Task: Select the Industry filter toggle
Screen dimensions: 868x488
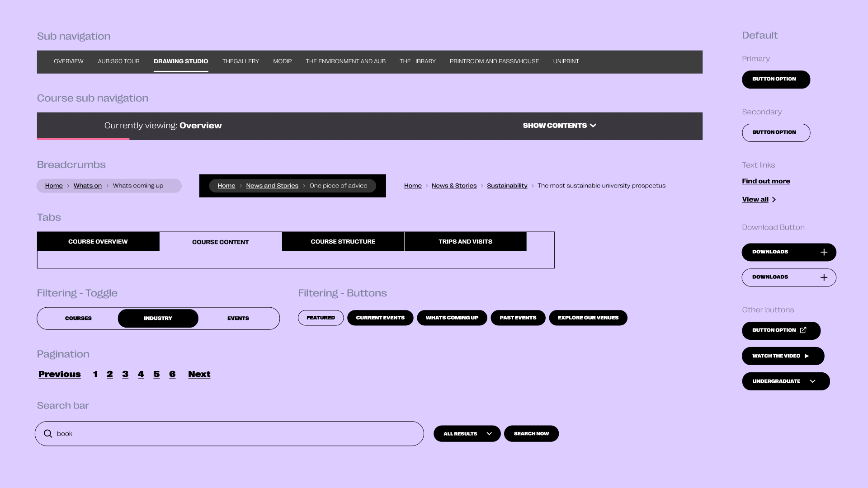Action: point(158,318)
